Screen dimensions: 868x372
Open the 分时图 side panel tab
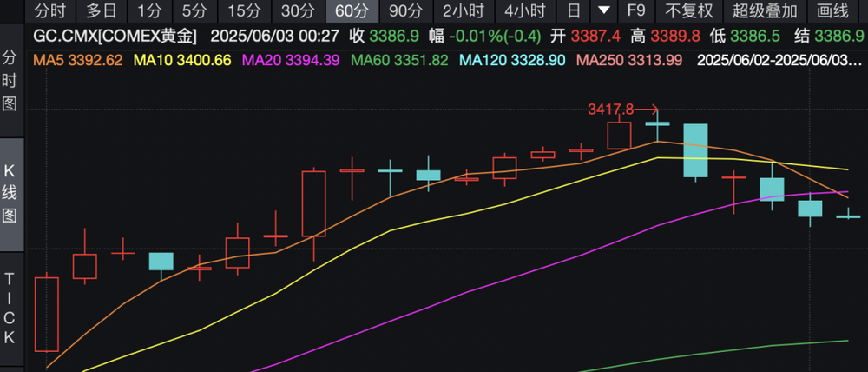(10, 81)
